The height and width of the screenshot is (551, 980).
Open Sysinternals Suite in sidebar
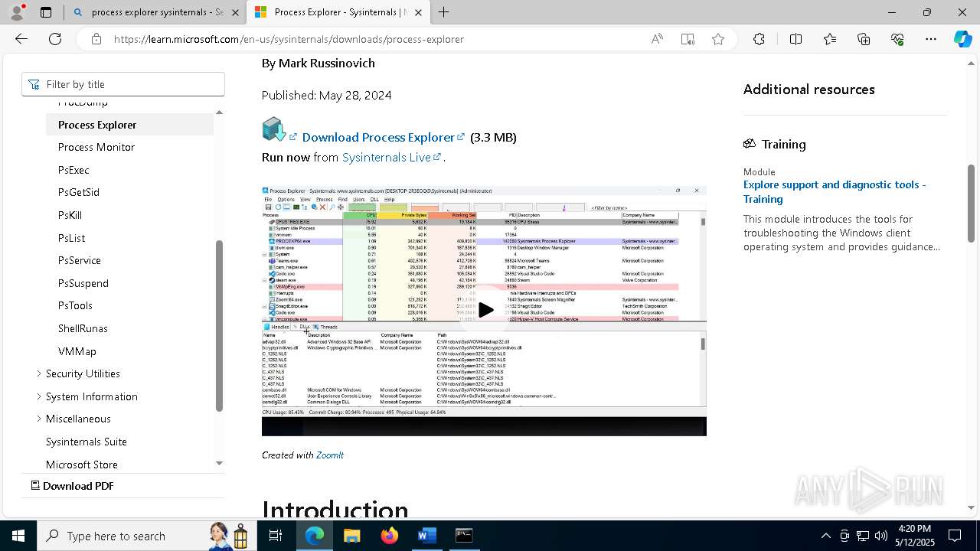click(x=87, y=442)
